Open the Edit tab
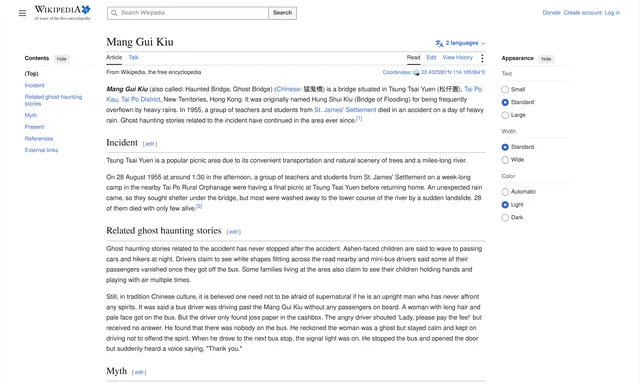The height and width of the screenshot is (384, 640). pos(431,58)
